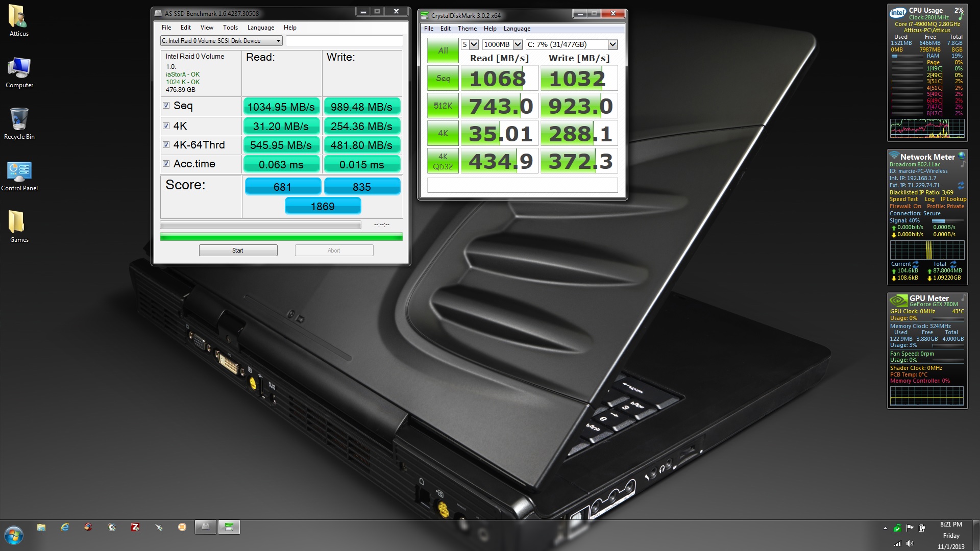Open the 1000MB test size dropdown
Screen dimensions: 980x551
point(502,44)
